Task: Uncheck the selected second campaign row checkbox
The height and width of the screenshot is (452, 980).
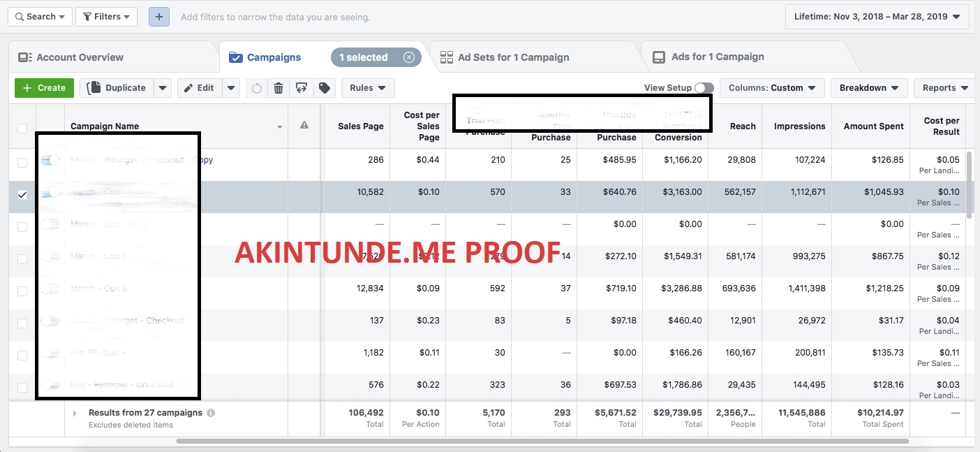Action: (x=22, y=196)
